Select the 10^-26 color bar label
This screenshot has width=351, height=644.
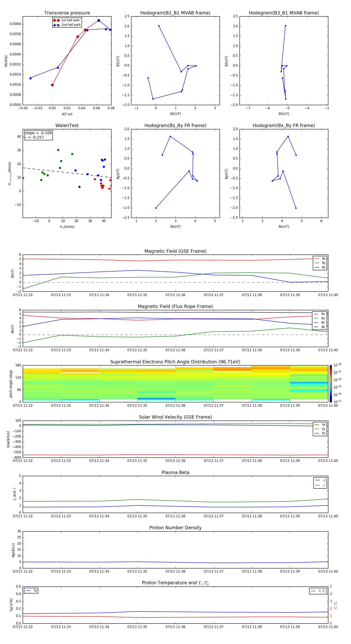pyautogui.click(x=337, y=365)
